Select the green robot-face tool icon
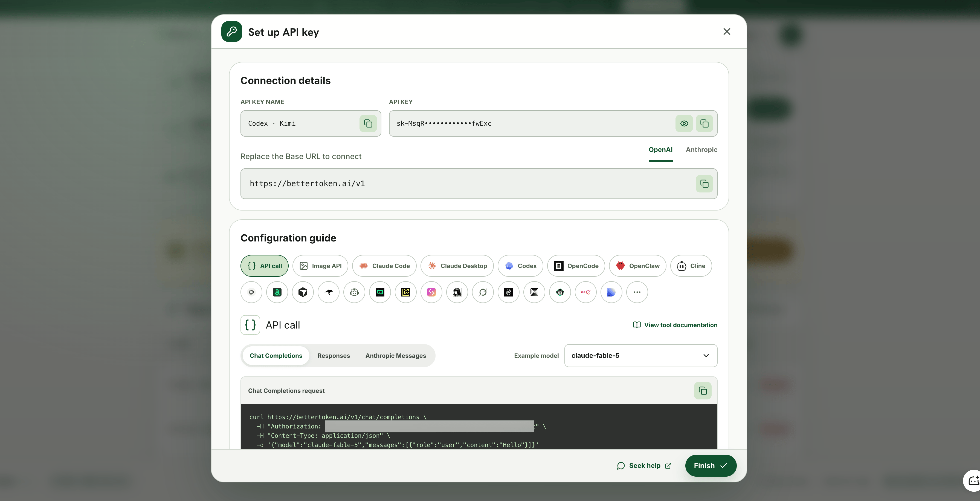 tap(380, 292)
